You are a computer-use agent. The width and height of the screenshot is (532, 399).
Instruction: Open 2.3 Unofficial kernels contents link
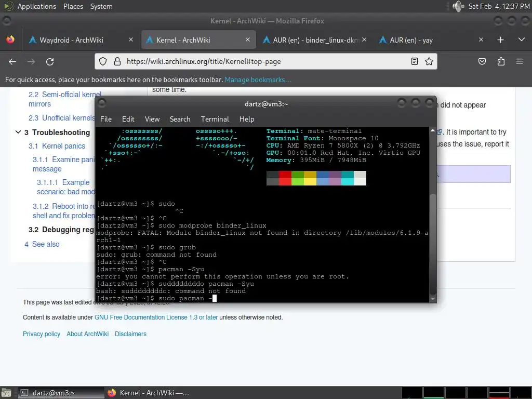click(62, 118)
